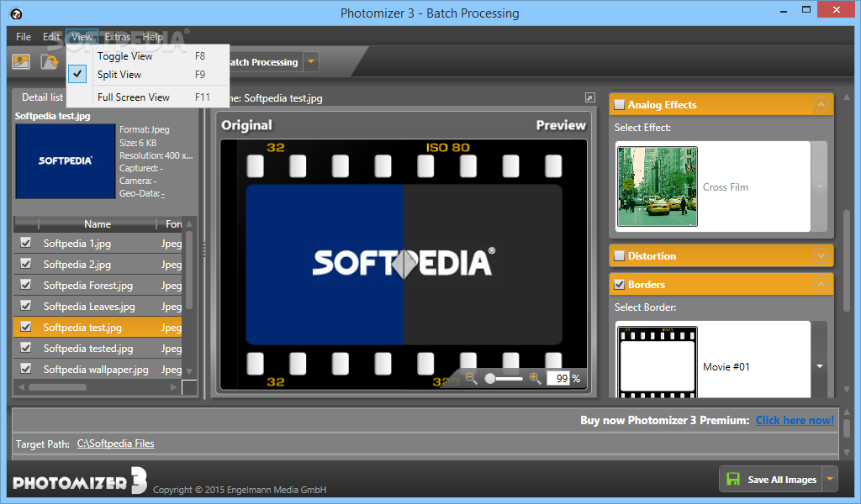861x504 pixels.
Task: Click the Geo-Data underscore link
Action: pos(163,193)
